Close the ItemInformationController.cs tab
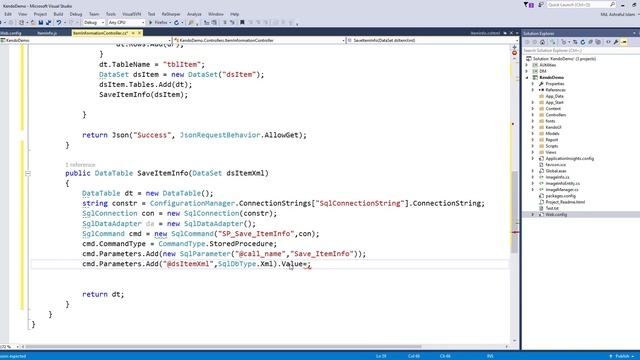640x360 pixels. (140, 33)
